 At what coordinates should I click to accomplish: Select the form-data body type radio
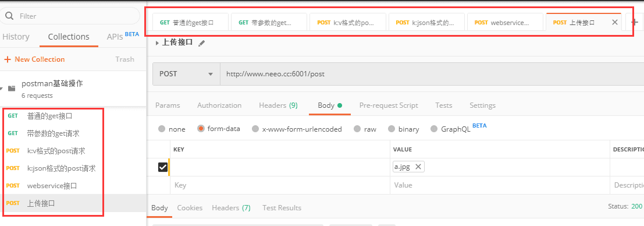[x=201, y=129]
